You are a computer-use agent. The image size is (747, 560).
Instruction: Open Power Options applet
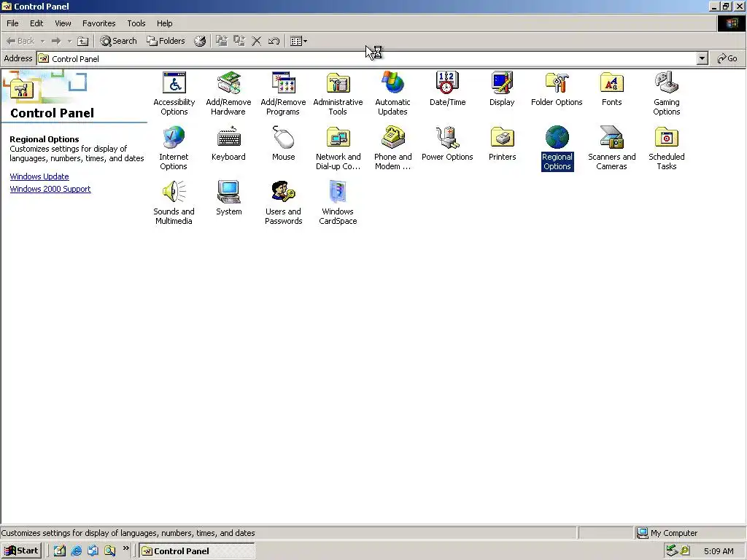(x=447, y=144)
